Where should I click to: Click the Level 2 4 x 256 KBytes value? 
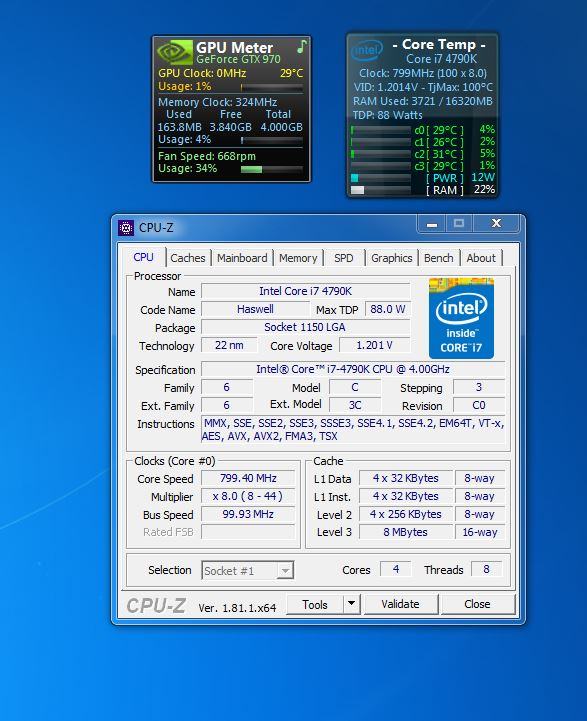click(x=405, y=514)
